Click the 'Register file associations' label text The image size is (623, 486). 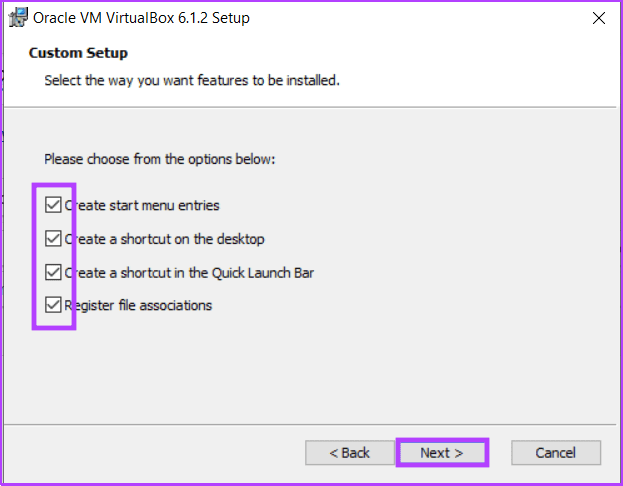pos(138,306)
